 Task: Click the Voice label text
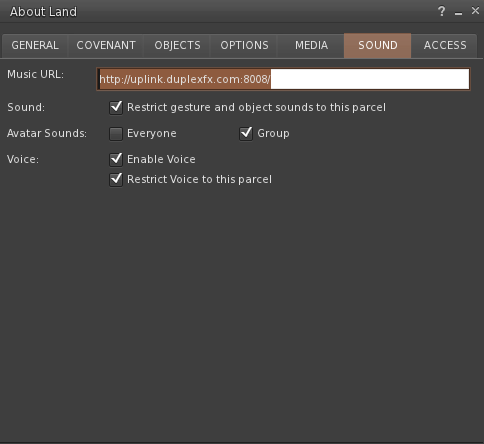click(23, 159)
